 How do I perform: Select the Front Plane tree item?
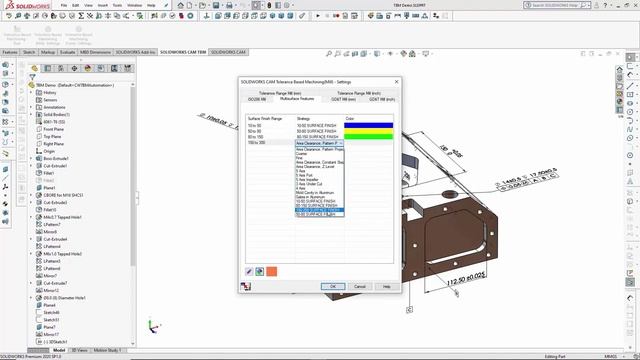click(x=53, y=129)
